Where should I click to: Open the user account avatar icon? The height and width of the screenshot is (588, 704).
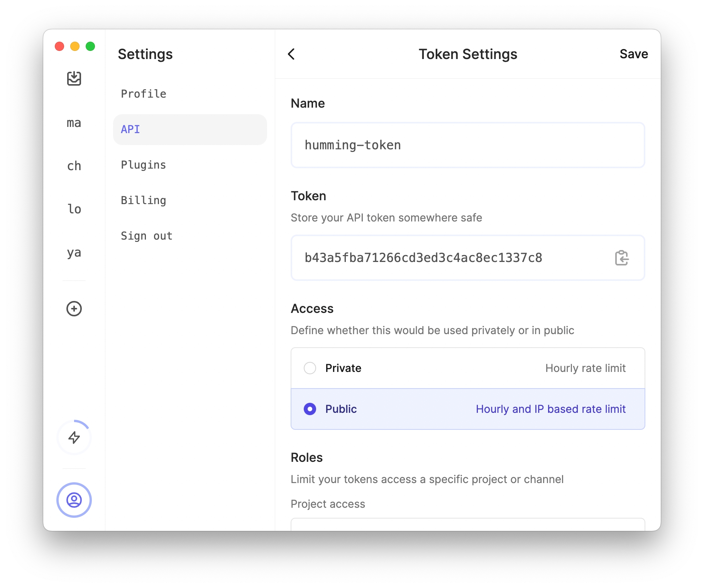click(74, 500)
